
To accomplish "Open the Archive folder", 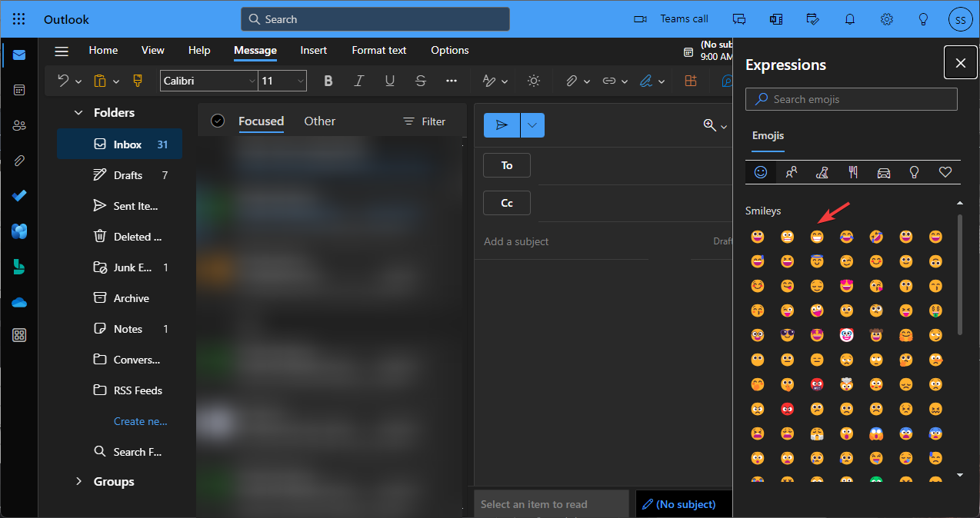I will pos(119,298).
